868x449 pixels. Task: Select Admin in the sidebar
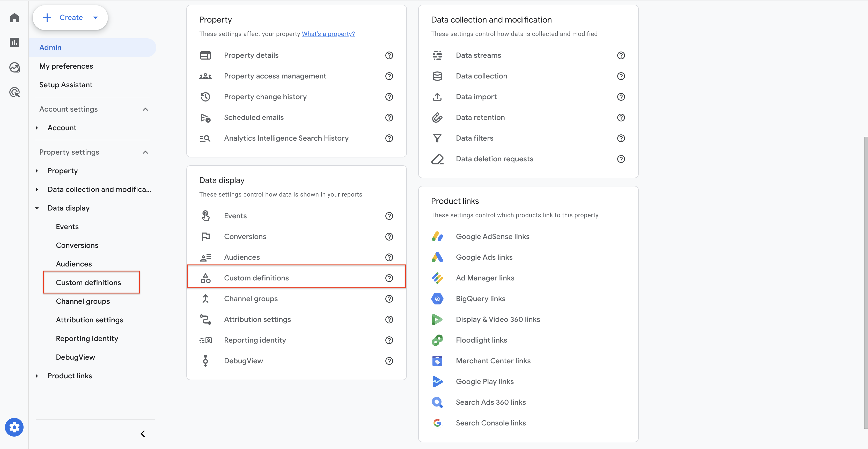tap(93, 48)
